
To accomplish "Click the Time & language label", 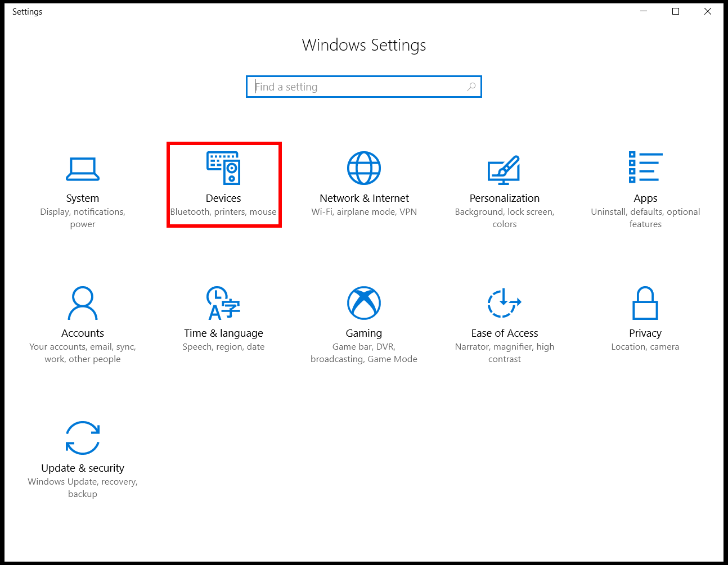I will 223,333.
